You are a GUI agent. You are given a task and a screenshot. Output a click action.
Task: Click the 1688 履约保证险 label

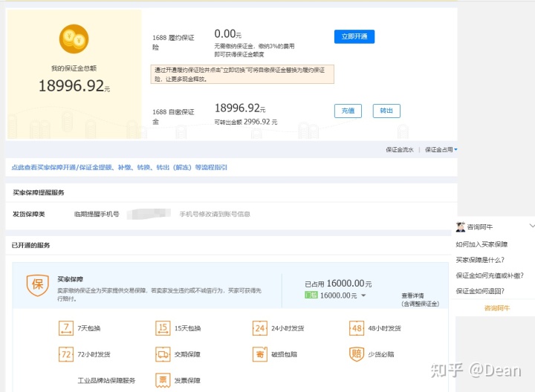173,42
